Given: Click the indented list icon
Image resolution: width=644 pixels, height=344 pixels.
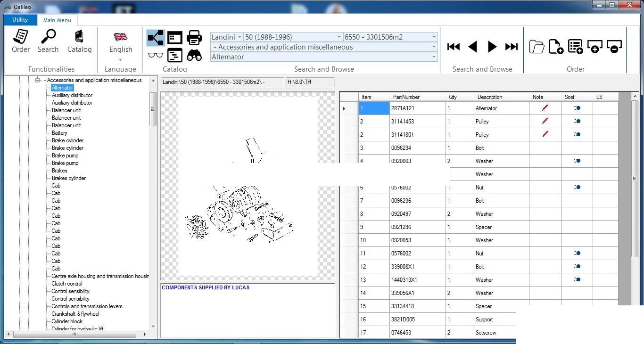Looking at the screenshot, I should pyautogui.click(x=175, y=55).
